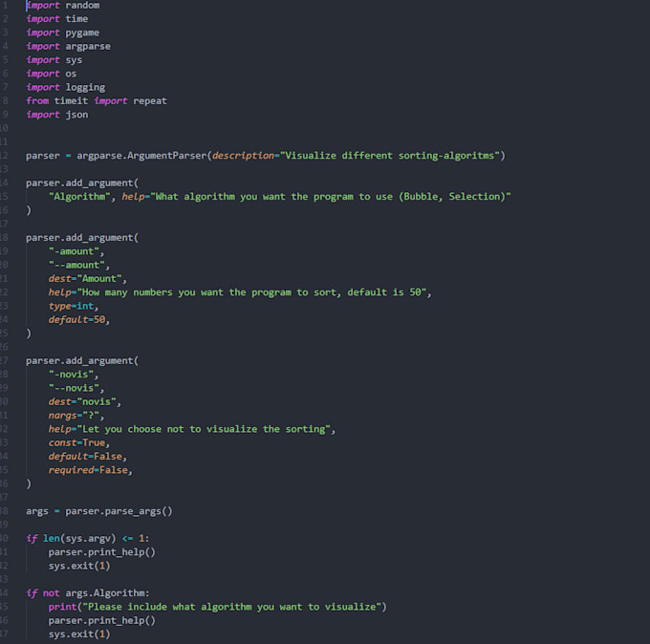Click 'len(sys.argv)' in the if condition

(79, 539)
